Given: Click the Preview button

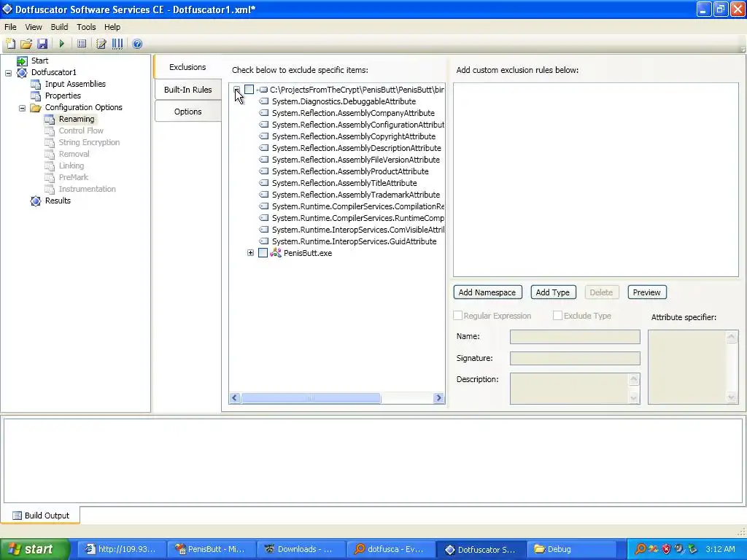Looking at the screenshot, I should (x=646, y=292).
